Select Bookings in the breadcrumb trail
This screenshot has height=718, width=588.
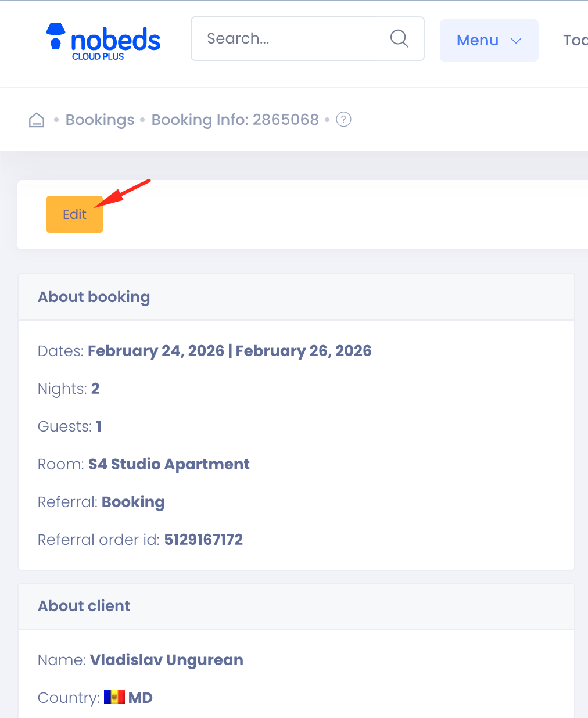click(x=99, y=120)
